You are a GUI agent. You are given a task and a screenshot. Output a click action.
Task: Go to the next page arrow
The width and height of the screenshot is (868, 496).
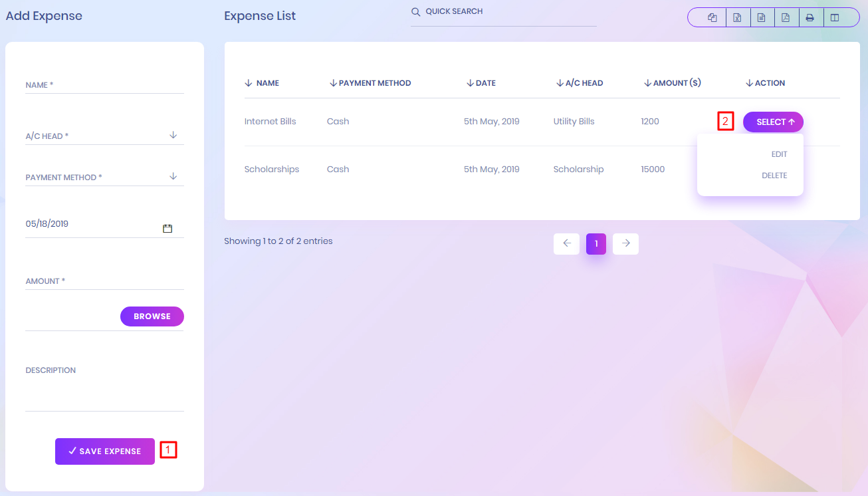click(x=625, y=244)
